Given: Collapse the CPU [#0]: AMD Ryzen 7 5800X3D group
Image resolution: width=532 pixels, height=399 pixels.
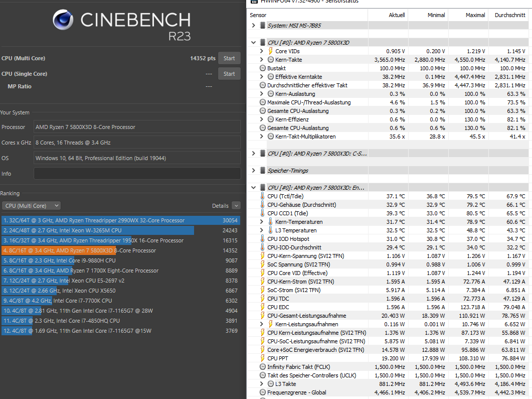Looking at the screenshot, I should 253,43.
